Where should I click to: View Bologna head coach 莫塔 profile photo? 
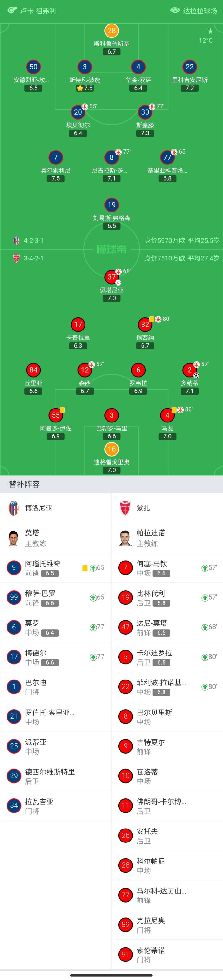(14, 538)
